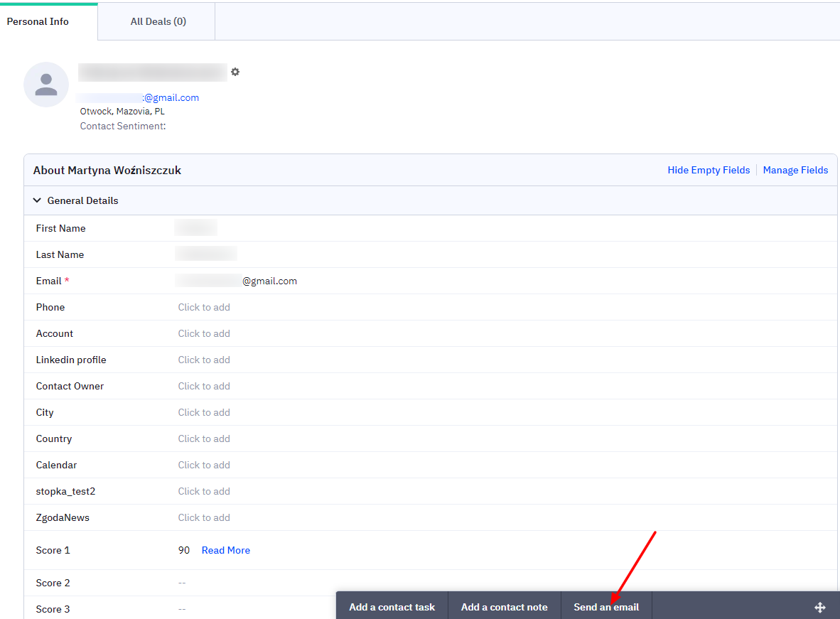Click Send an email button
The image size is (840, 619).
pos(606,607)
